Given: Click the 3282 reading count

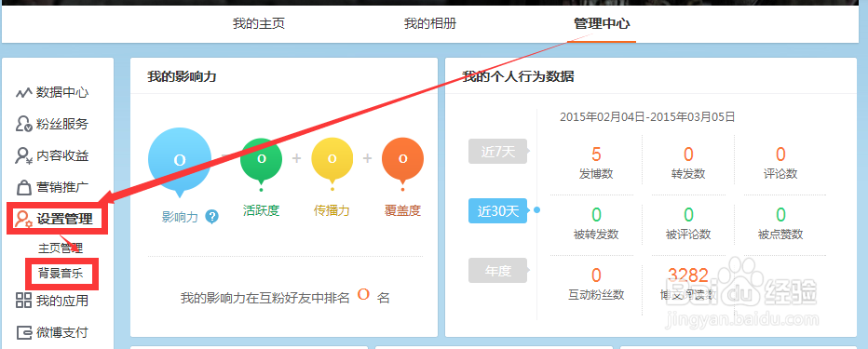Looking at the screenshot, I should (688, 275).
